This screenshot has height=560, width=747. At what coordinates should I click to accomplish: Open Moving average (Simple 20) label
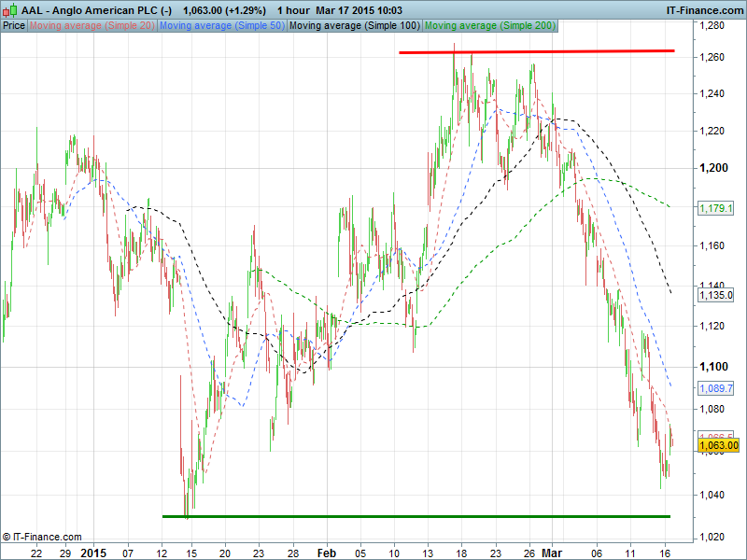pos(92,25)
